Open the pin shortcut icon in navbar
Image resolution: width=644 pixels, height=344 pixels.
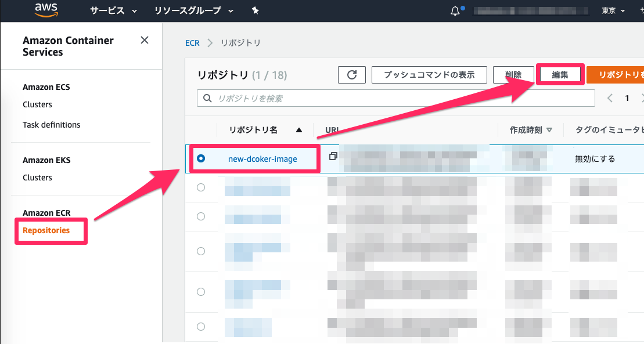coord(255,10)
